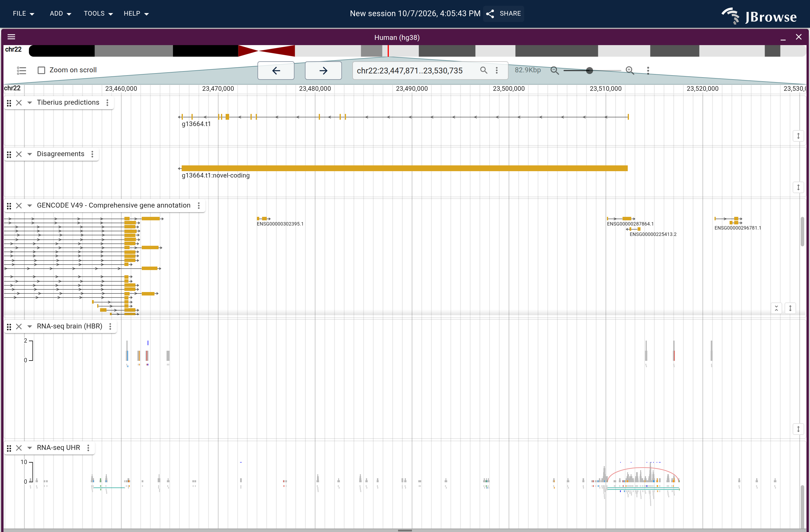
Task: Click the SHARE button
Action: pos(504,14)
